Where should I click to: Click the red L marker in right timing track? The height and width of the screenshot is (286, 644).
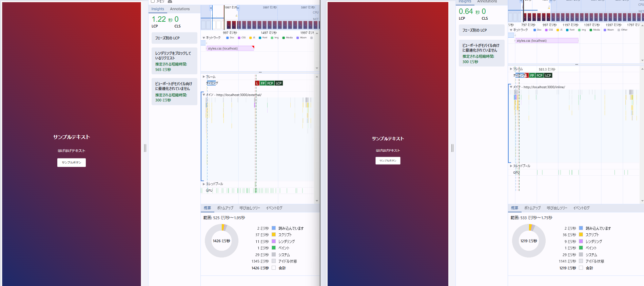527,75
